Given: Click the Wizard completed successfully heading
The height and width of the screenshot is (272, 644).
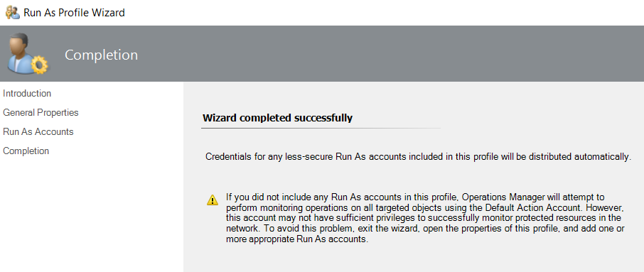Looking at the screenshot, I should click(x=278, y=118).
